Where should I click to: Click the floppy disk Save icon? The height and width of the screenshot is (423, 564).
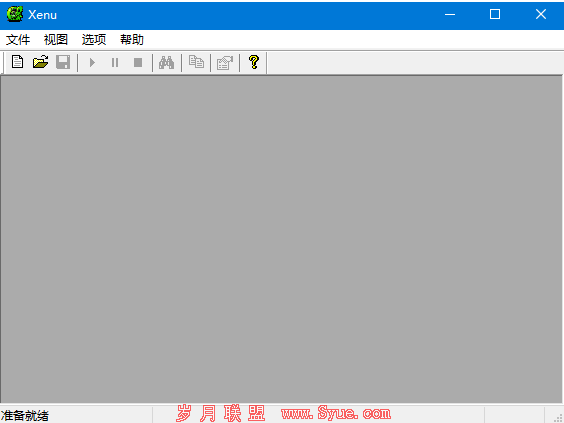pyautogui.click(x=63, y=62)
